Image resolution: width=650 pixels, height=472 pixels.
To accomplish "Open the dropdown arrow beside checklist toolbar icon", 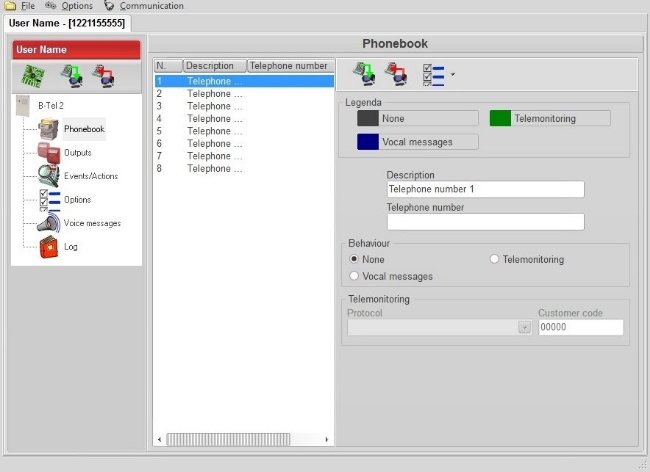I will (x=453, y=75).
